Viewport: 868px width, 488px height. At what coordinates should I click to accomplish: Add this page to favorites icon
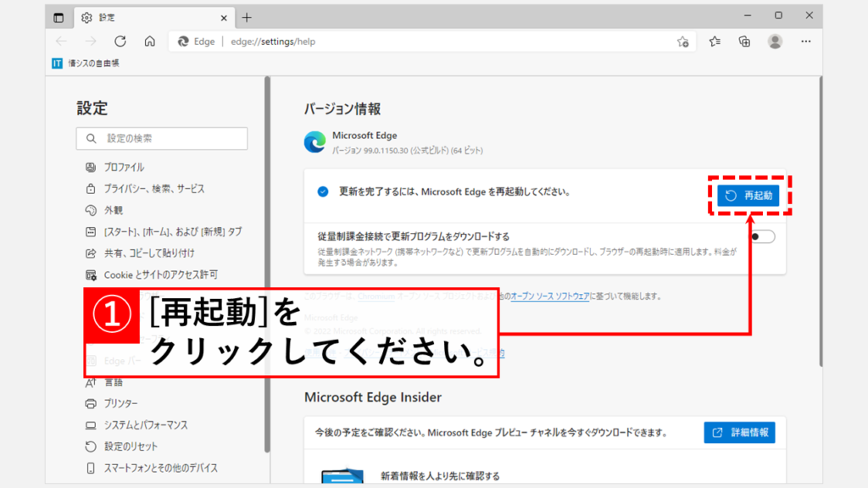click(682, 41)
